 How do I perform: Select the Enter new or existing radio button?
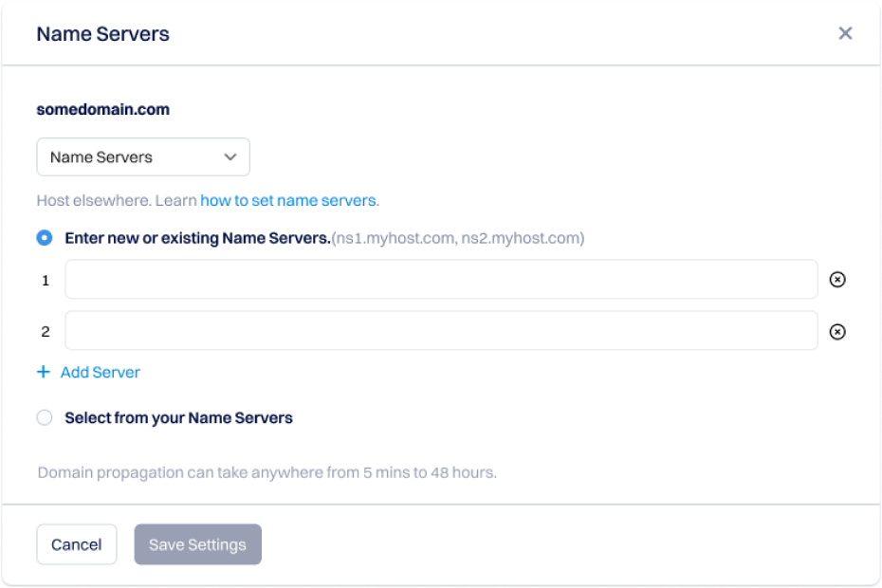click(x=45, y=238)
